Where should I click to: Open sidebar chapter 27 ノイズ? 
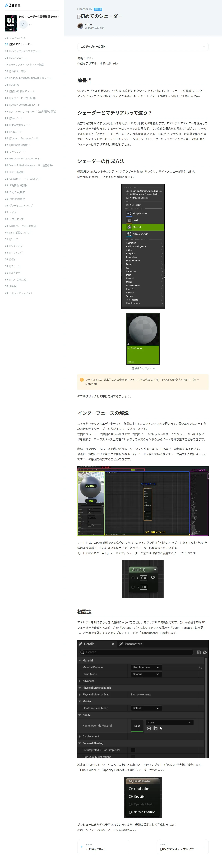[10, 212]
